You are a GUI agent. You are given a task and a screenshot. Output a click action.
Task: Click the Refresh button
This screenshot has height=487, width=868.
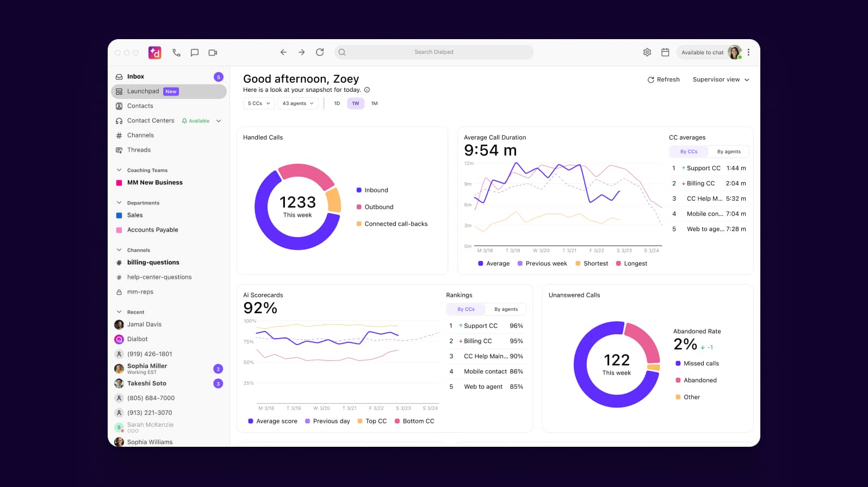(x=664, y=80)
